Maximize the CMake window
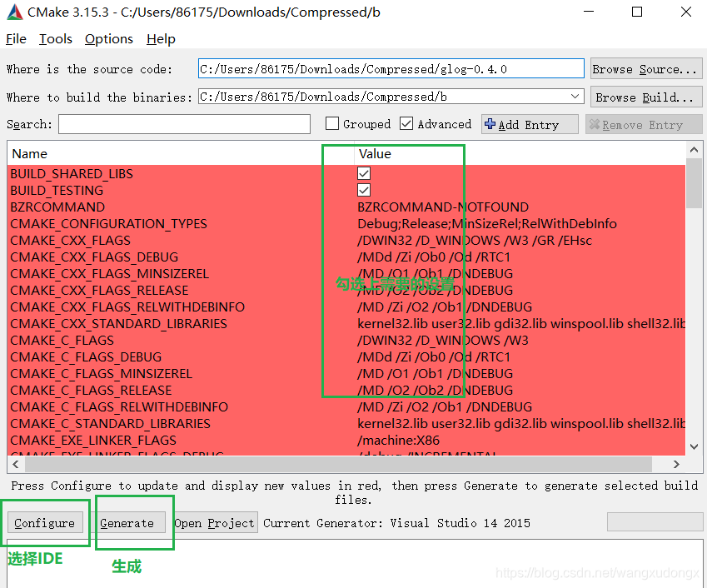Viewport: 707px width, 588px height. click(x=637, y=12)
